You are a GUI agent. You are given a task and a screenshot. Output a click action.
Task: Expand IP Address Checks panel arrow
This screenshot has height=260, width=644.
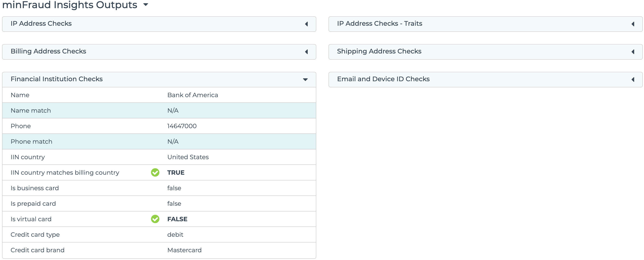tap(306, 24)
